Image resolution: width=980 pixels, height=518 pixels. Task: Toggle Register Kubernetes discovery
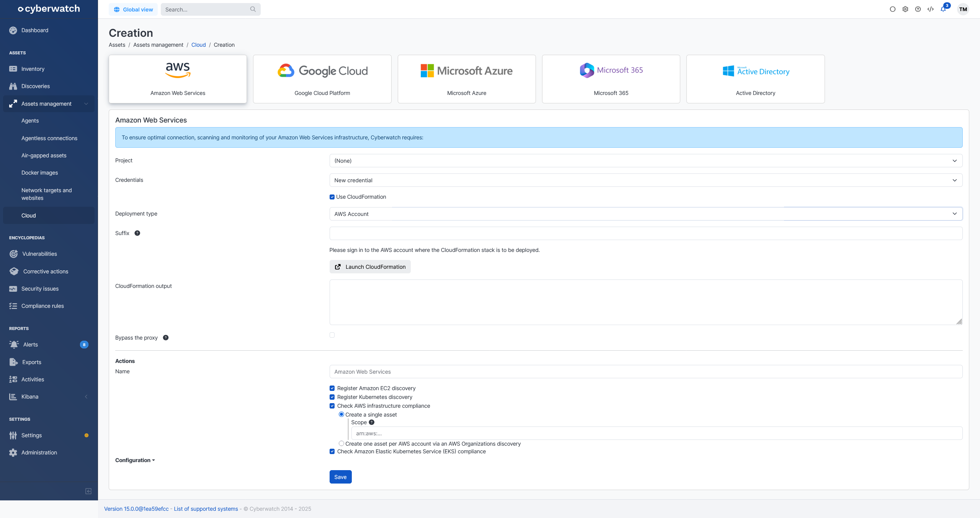tap(332, 397)
